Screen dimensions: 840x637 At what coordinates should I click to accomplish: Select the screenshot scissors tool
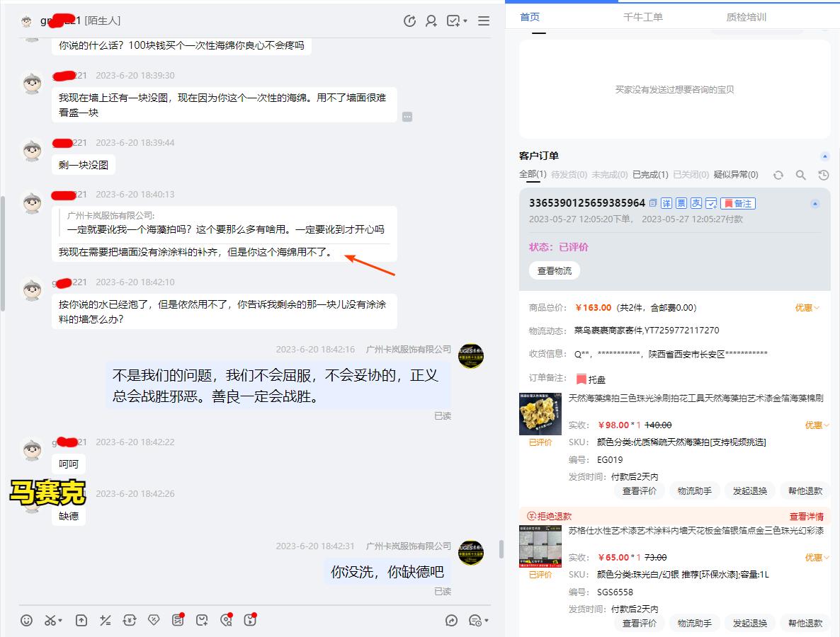tap(50, 620)
